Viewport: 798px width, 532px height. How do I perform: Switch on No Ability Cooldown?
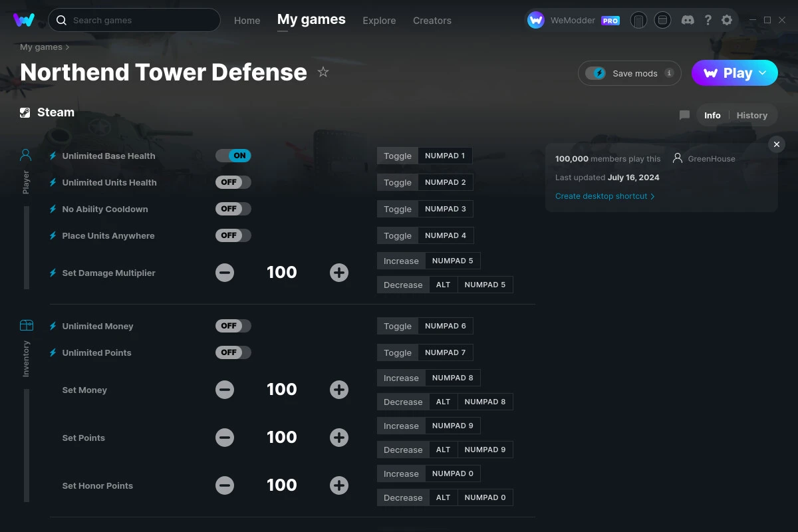point(233,208)
